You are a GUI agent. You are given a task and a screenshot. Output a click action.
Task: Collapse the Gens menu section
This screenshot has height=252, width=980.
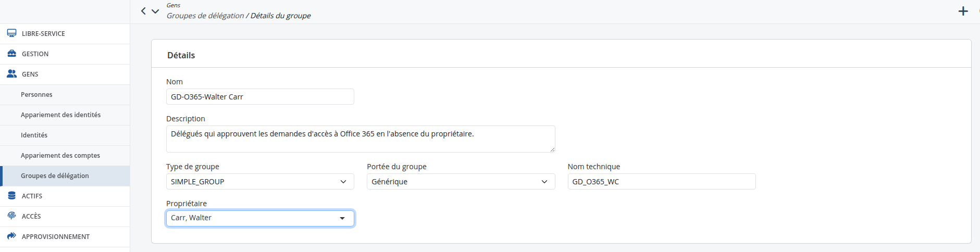point(65,74)
